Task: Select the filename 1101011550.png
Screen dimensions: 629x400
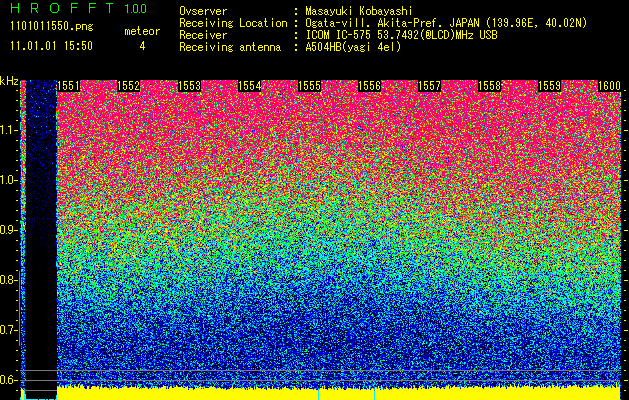Action: point(52,27)
